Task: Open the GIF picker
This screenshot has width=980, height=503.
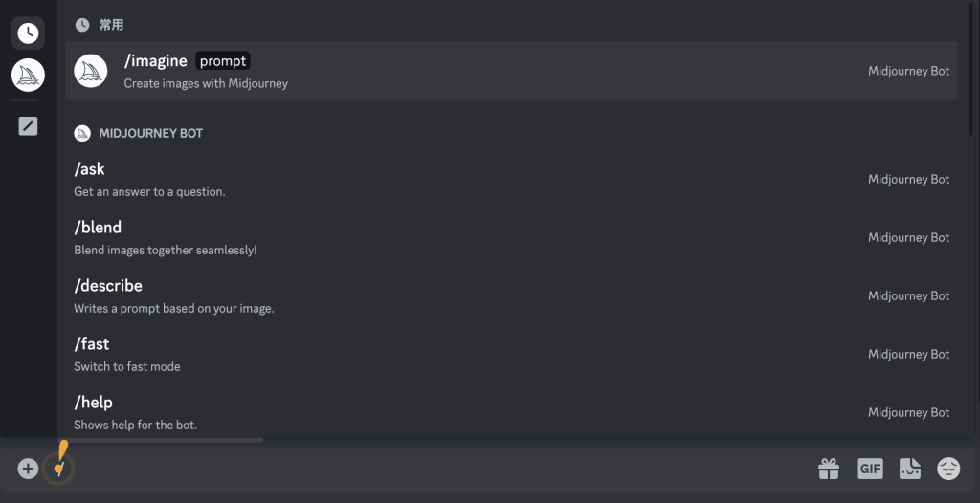Action: (870, 469)
